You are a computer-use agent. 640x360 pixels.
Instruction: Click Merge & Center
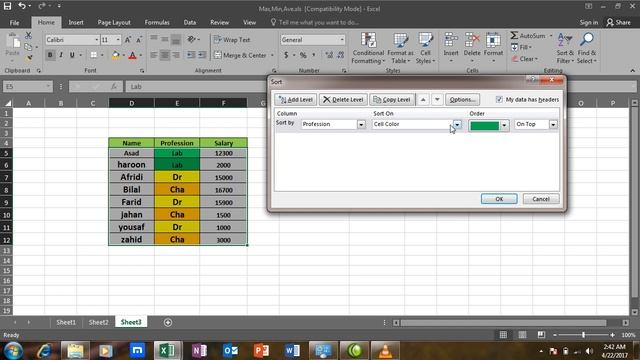coord(241,55)
